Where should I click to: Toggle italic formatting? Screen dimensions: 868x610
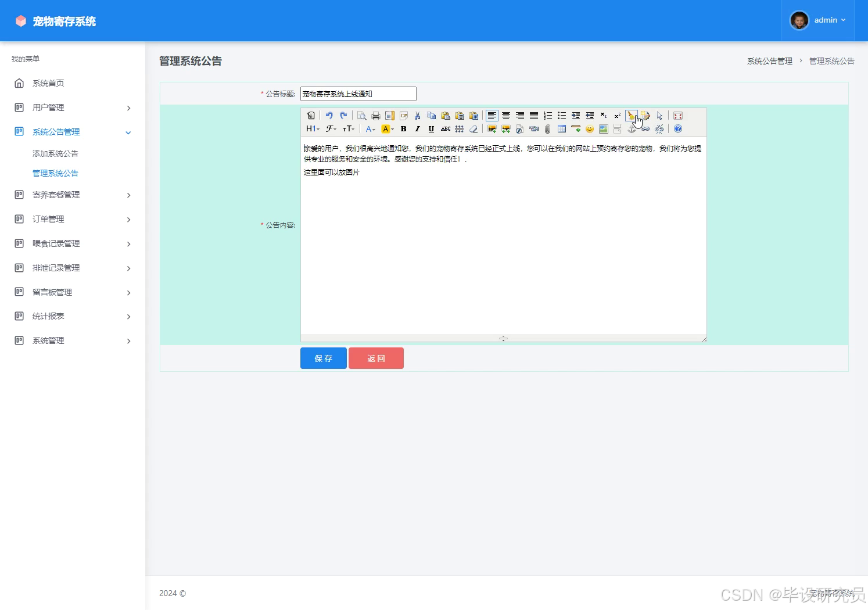click(417, 129)
